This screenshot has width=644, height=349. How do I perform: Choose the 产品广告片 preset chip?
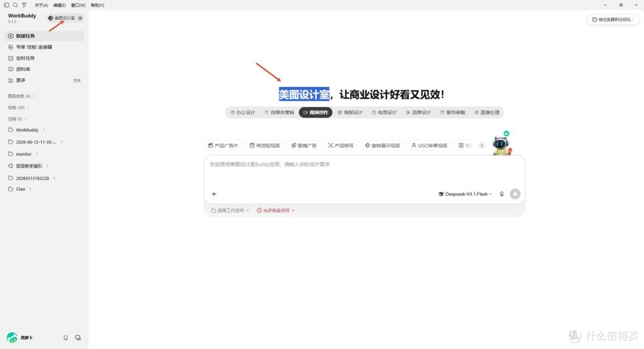[x=223, y=146]
